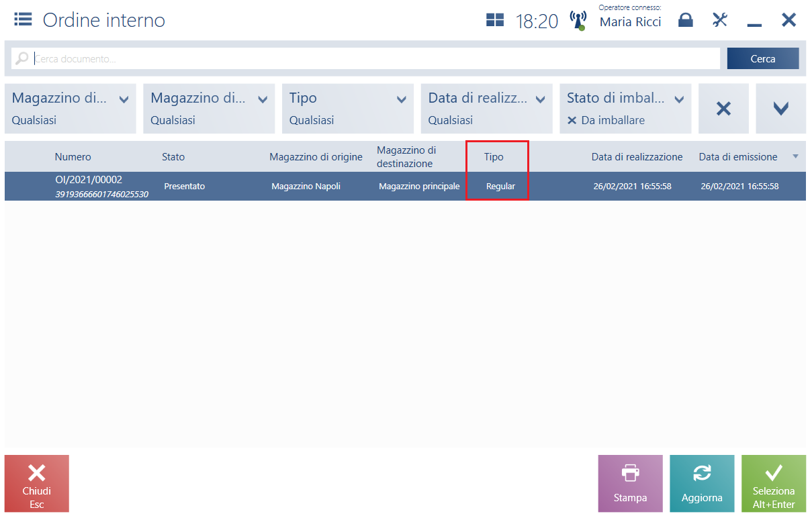Viewport: 812px width, 518px height.
Task: Open the Stato di imbal... filter dropdown
Action: 625,109
